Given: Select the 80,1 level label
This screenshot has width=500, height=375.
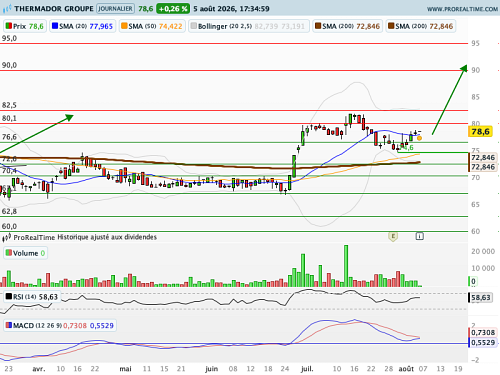Looking at the screenshot, I should point(9,118).
